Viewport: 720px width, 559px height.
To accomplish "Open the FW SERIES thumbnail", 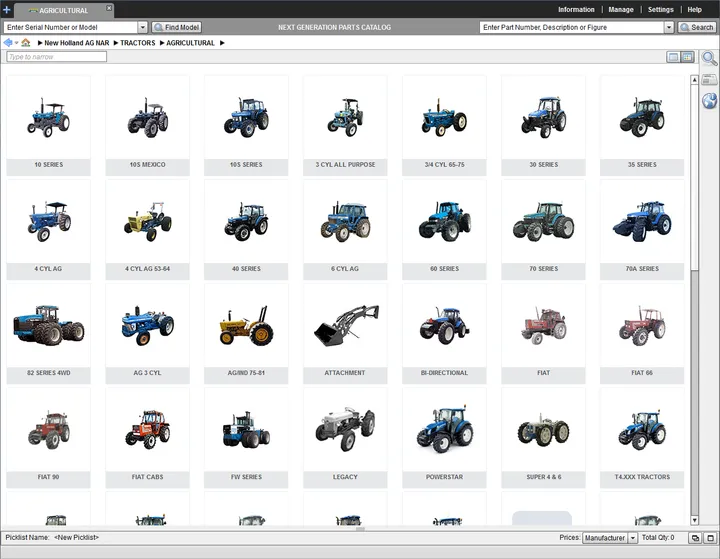I will 246,438.
